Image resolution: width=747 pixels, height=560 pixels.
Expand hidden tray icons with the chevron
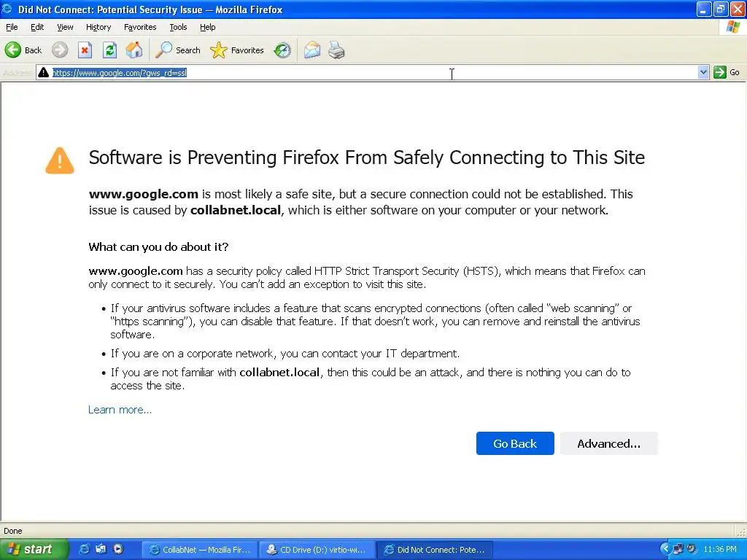pos(665,549)
